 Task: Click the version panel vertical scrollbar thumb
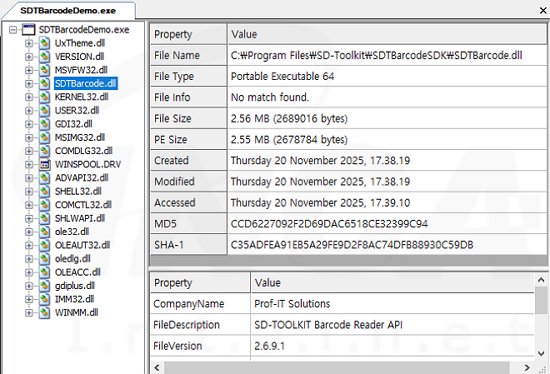(x=541, y=300)
